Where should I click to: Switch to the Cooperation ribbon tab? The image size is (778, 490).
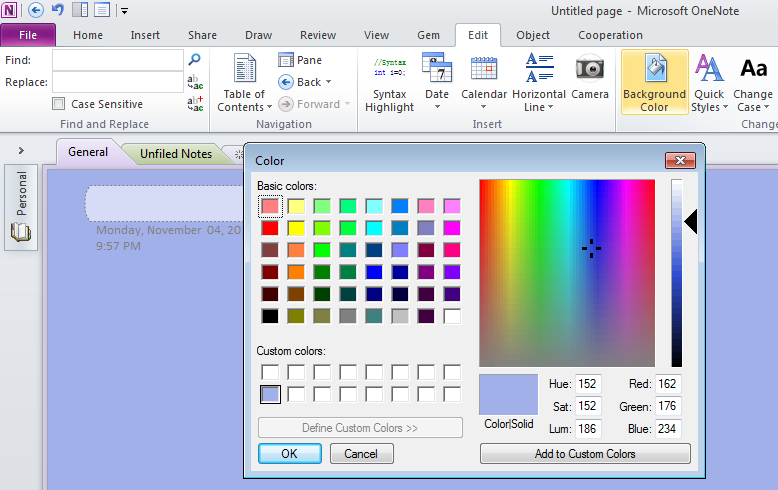tap(610, 35)
